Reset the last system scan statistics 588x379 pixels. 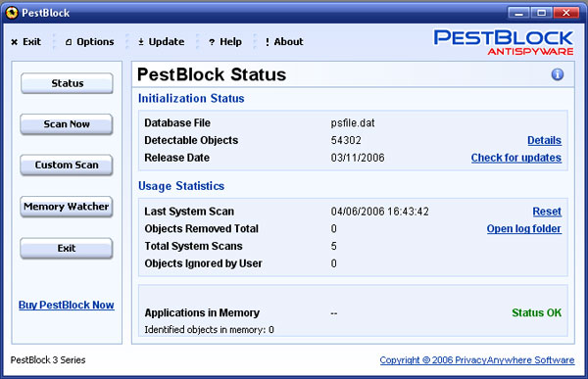click(547, 212)
